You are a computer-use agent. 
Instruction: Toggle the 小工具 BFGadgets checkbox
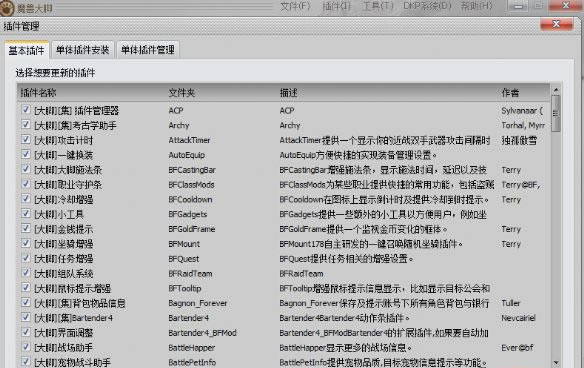point(25,213)
